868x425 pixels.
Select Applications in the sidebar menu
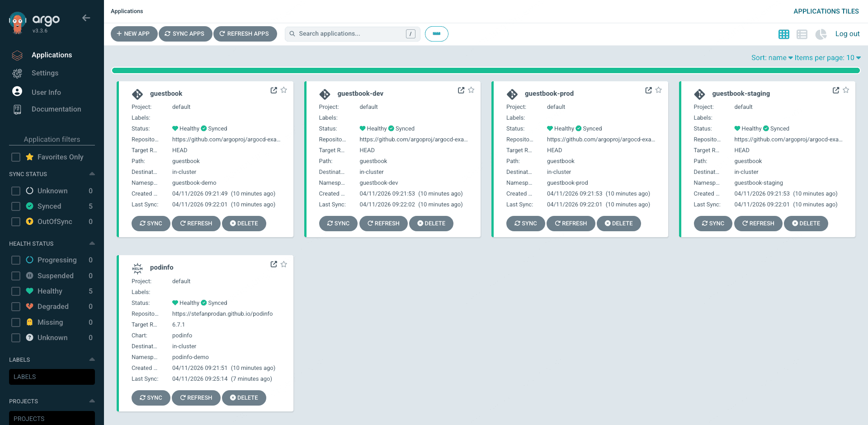click(52, 55)
